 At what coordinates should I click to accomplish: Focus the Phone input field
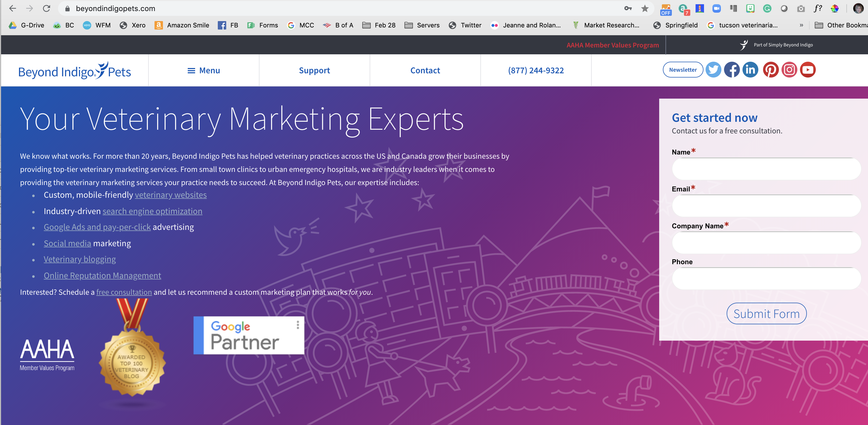766,278
